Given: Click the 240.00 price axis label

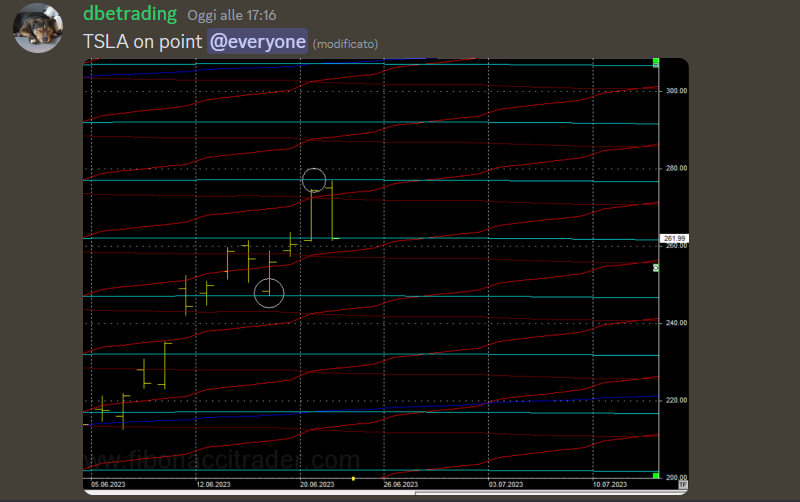Looking at the screenshot, I should coord(677,323).
